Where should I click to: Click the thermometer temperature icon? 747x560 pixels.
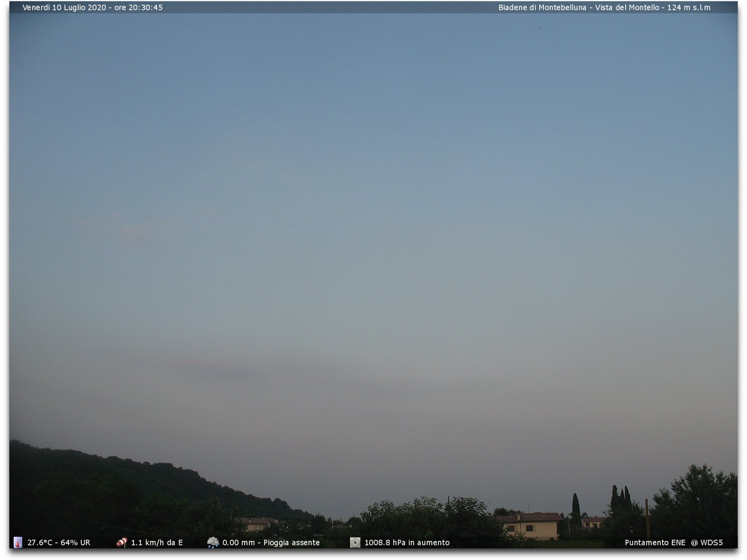pyautogui.click(x=18, y=542)
